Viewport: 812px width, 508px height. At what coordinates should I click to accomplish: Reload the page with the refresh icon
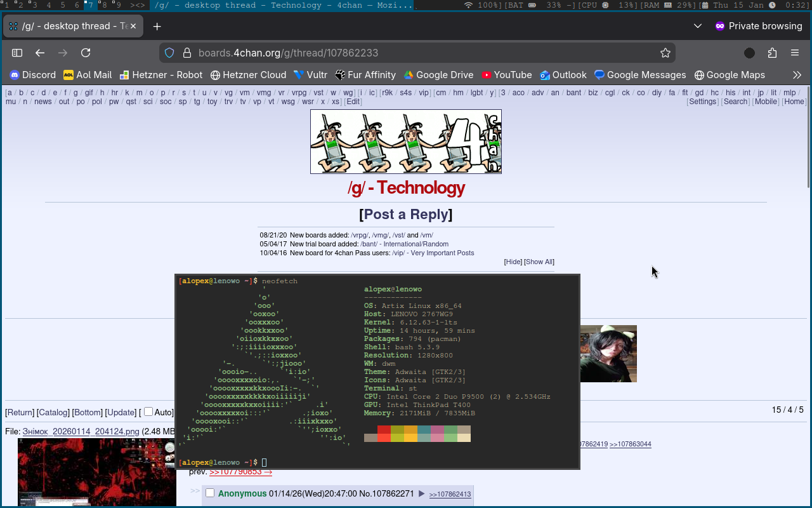[x=86, y=53]
